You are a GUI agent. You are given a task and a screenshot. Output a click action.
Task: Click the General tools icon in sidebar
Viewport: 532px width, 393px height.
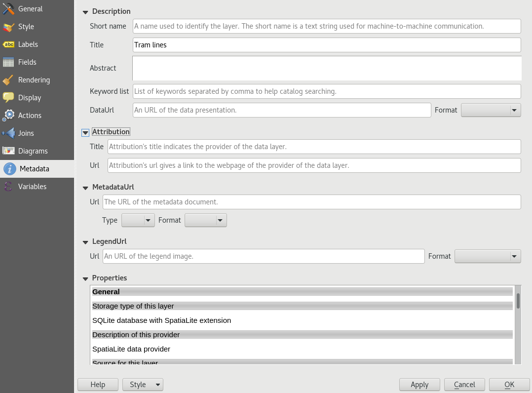coord(8,9)
